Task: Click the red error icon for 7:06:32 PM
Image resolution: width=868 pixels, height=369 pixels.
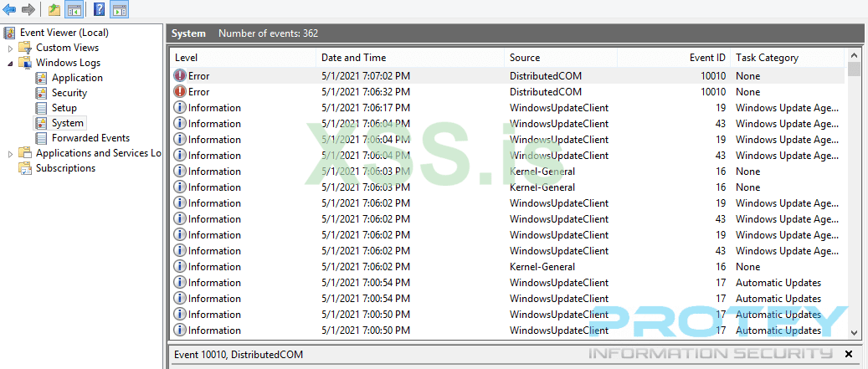Action: (x=180, y=92)
